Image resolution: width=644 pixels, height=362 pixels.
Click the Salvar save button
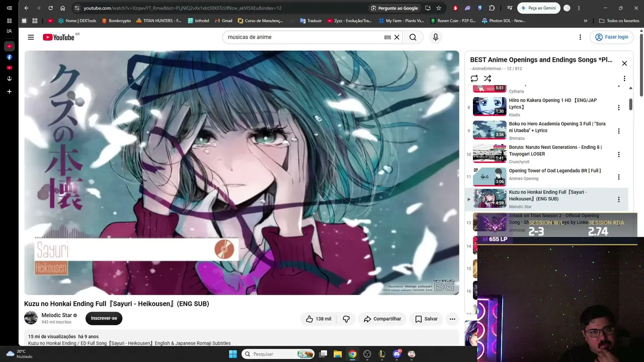tap(426, 319)
